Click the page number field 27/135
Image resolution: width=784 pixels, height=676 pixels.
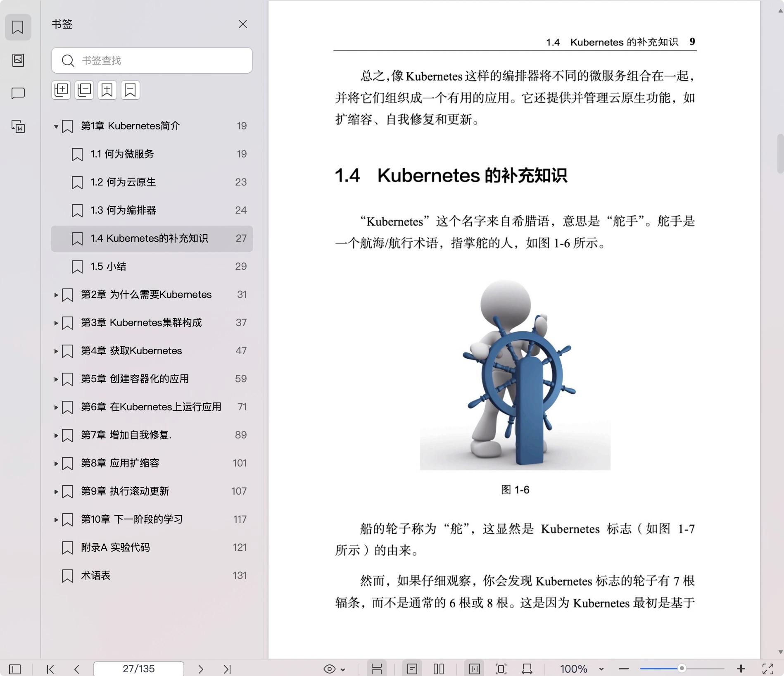pos(139,669)
